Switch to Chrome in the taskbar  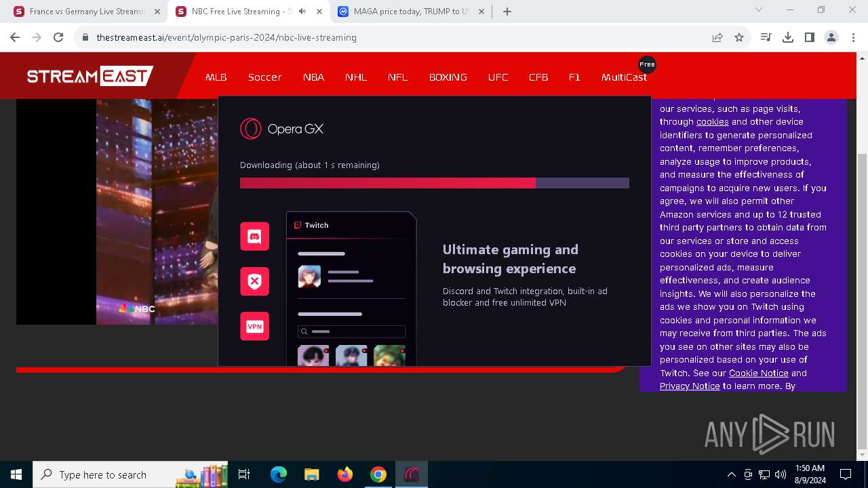(378, 474)
